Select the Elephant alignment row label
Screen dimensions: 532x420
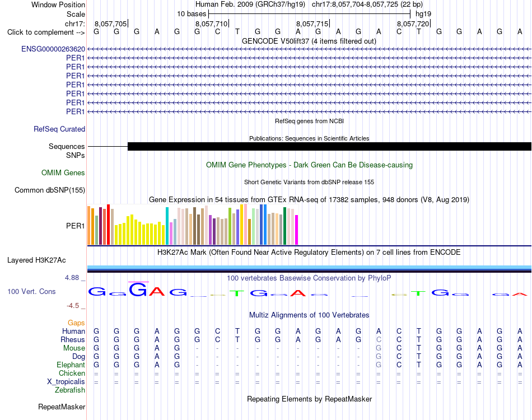pyautogui.click(x=71, y=365)
